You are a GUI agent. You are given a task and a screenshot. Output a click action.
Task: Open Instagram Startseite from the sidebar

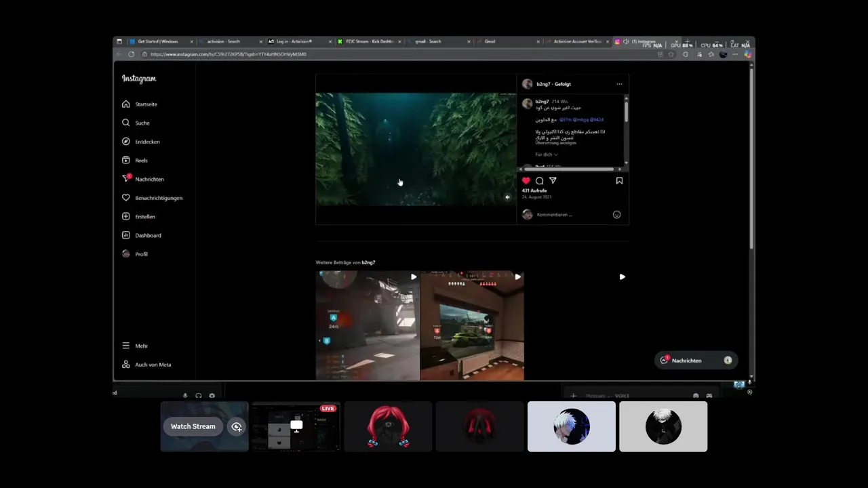coord(140,104)
